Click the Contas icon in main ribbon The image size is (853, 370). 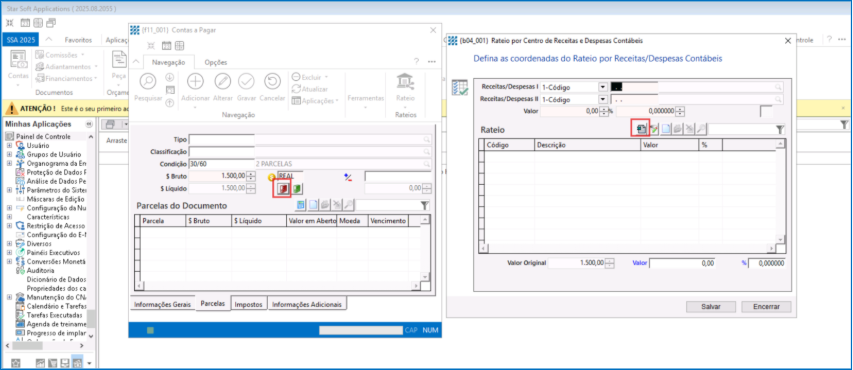18,59
